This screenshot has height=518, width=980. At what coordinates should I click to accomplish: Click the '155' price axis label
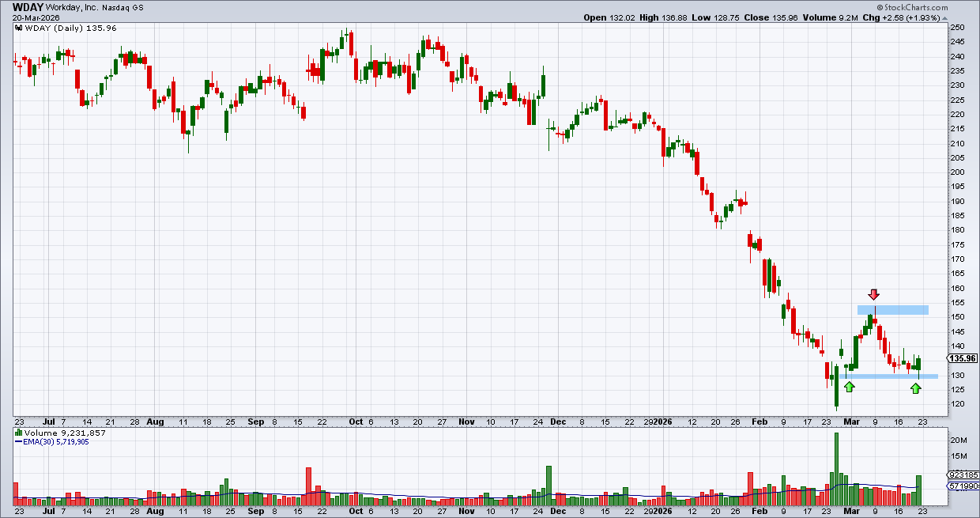point(956,303)
